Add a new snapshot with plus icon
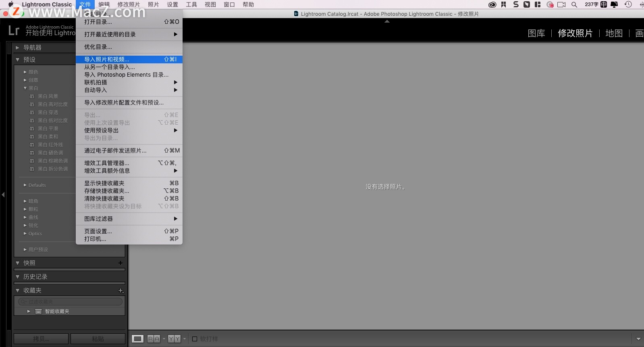 pos(120,263)
